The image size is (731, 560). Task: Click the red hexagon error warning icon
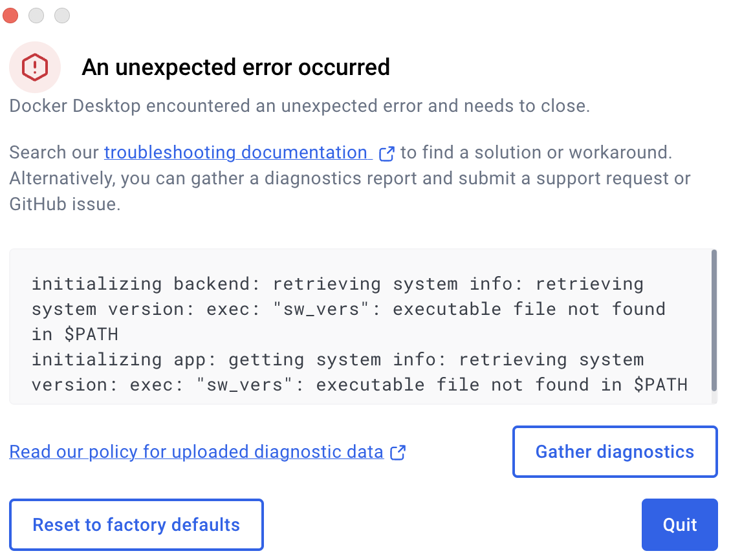pos(35,67)
